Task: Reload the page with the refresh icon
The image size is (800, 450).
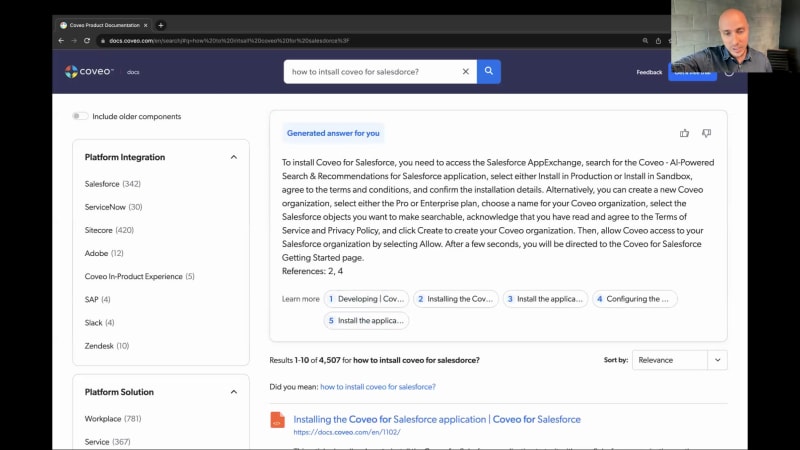Action: (x=87, y=40)
